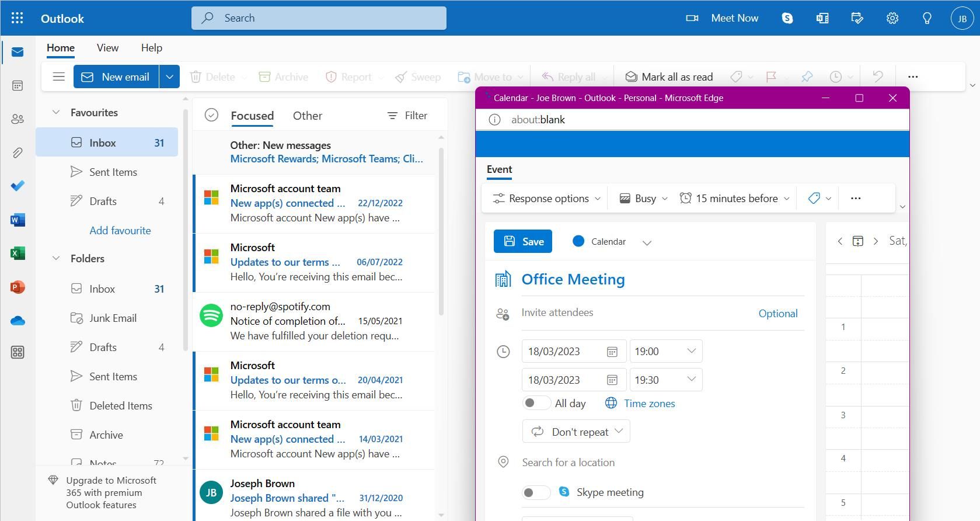The width and height of the screenshot is (980, 521).
Task: Go to previous day in calendar preview
Action: point(840,241)
